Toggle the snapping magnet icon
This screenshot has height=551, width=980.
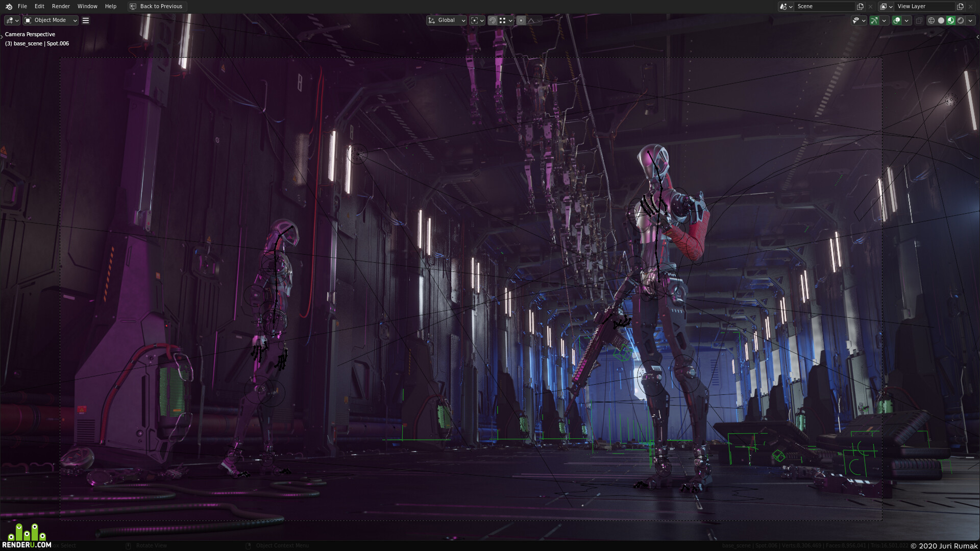pyautogui.click(x=493, y=20)
